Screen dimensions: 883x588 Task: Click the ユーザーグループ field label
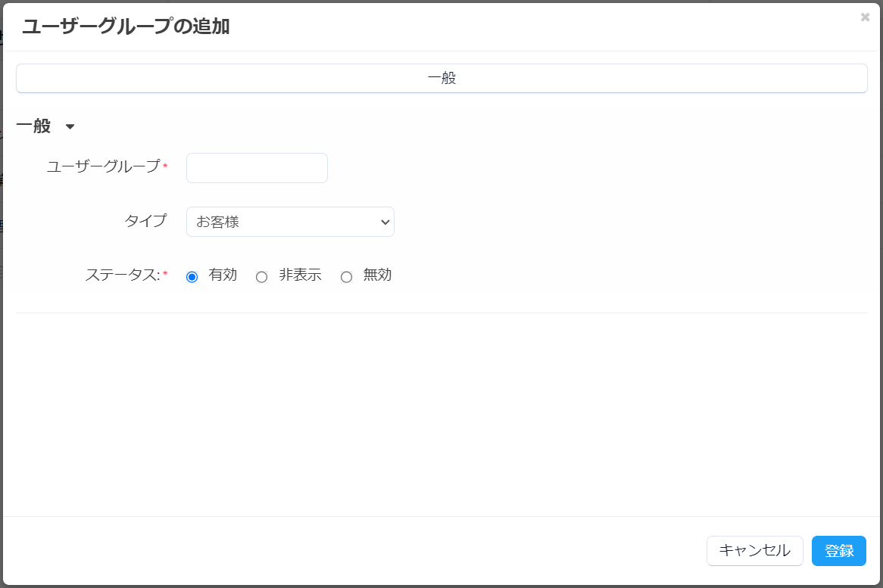pyautogui.click(x=104, y=166)
